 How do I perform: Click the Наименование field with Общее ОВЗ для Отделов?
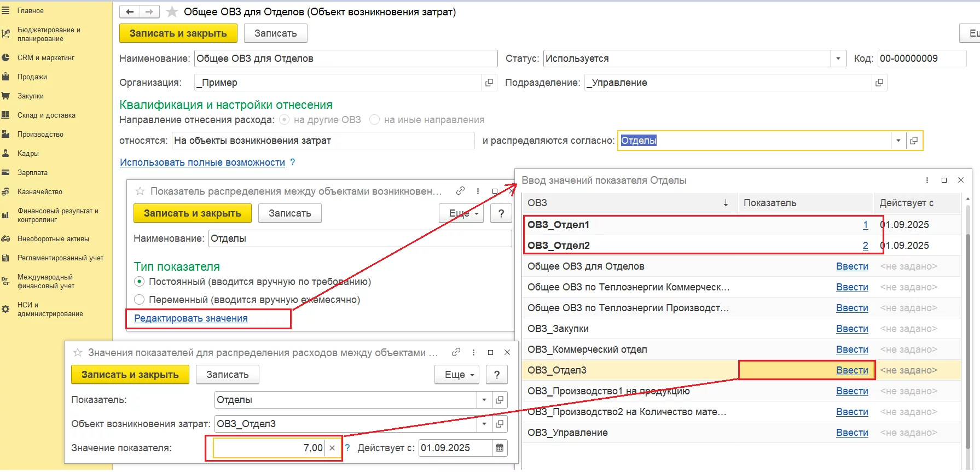click(345, 59)
